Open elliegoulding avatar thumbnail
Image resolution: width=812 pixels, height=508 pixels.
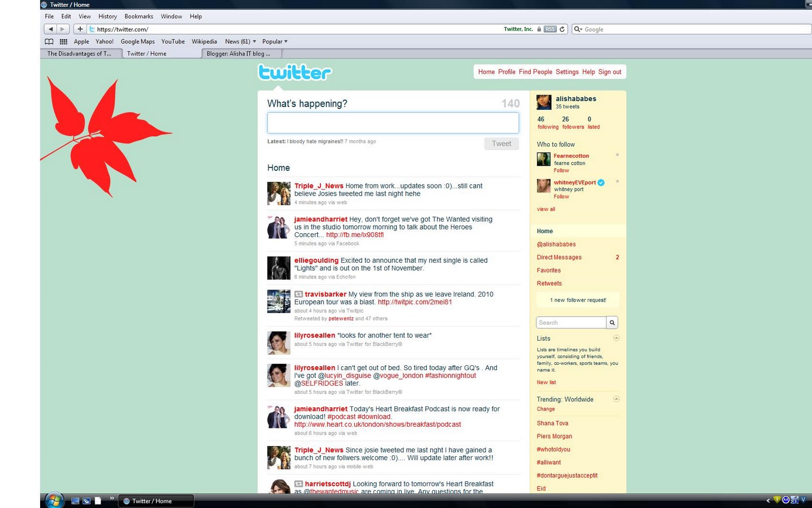279,268
